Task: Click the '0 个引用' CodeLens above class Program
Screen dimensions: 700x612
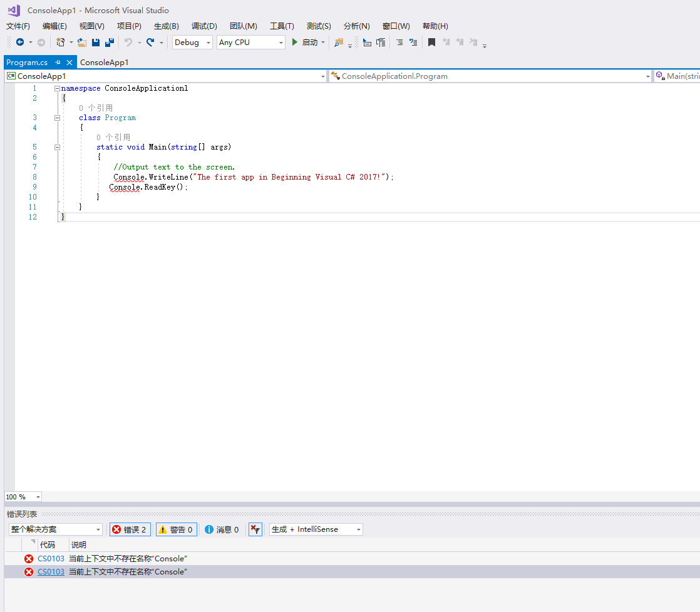Action: click(x=96, y=108)
